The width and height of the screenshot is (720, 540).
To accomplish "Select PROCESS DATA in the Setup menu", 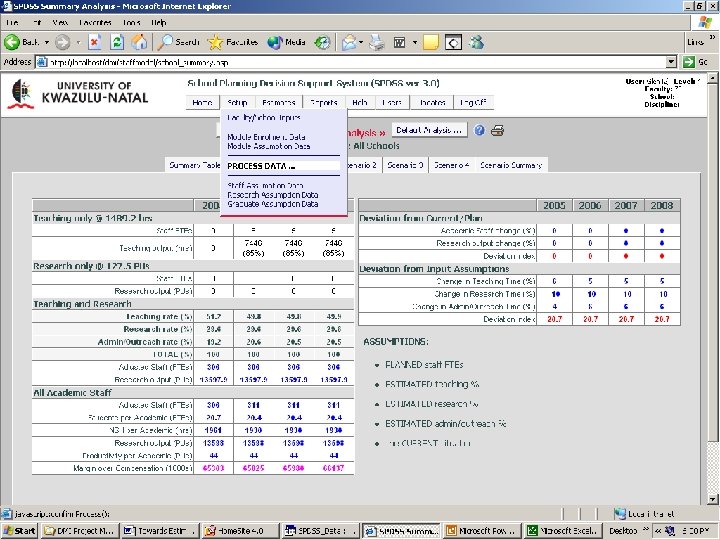I will tap(262, 166).
